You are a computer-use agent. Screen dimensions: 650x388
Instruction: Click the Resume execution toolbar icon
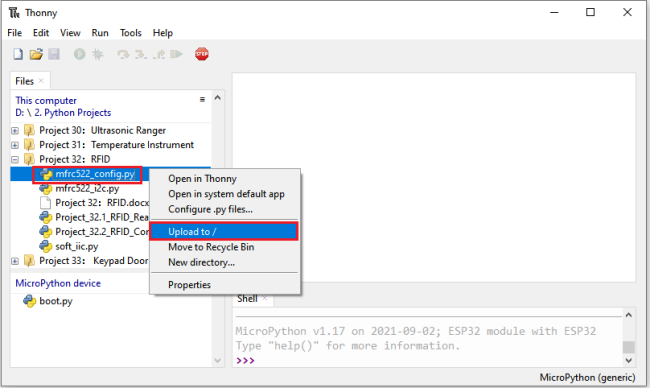(177, 54)
